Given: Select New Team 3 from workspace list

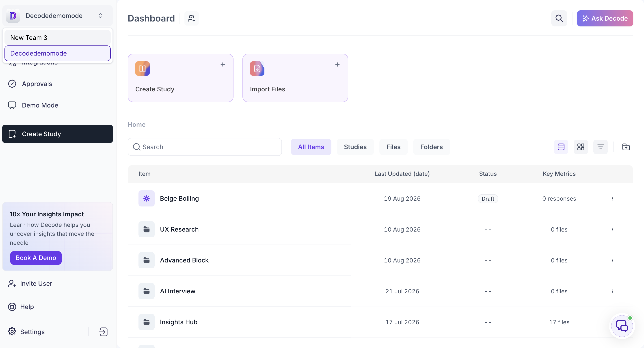Looking at the screenshot, I should coord(58,37).
